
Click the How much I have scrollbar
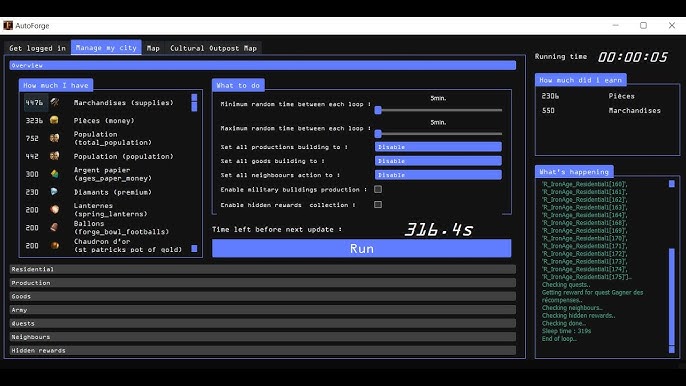[x=194, y=173]
